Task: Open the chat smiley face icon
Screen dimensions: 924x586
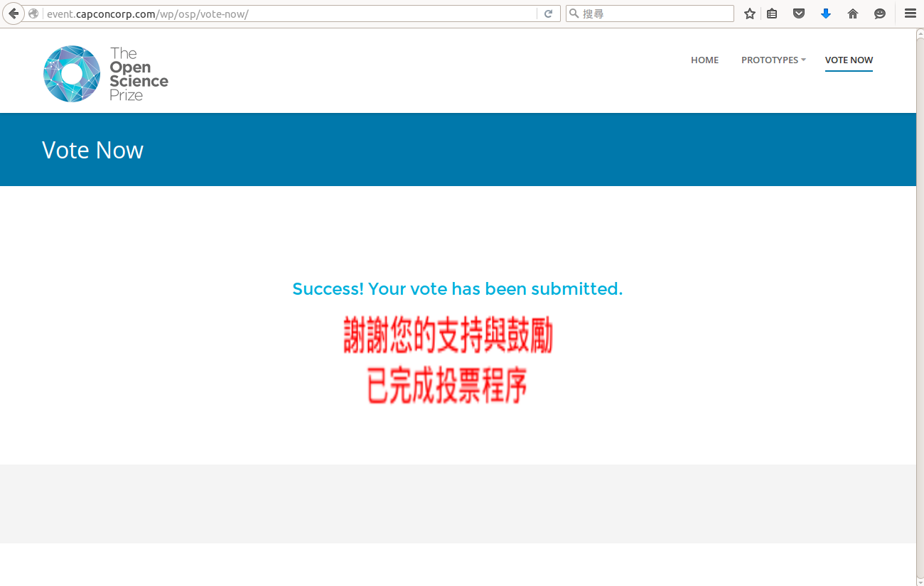Action: coord(880,13)
